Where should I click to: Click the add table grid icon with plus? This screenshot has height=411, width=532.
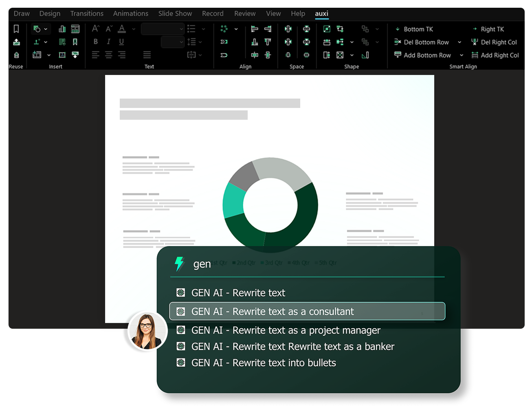[37, 55]
